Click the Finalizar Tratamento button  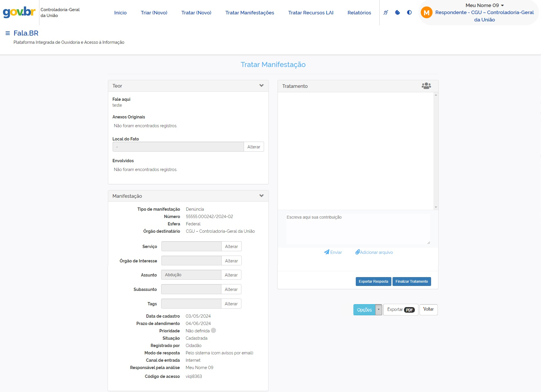(x=412, y=282)
